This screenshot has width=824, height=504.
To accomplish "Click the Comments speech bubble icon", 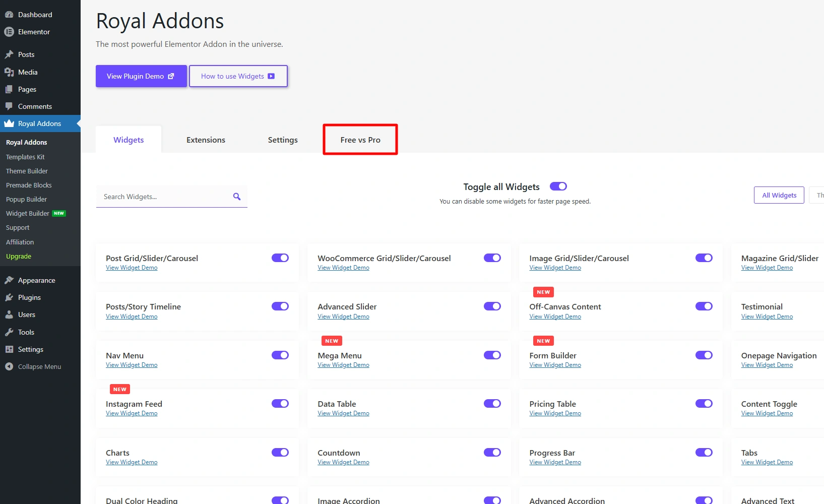I will tap(9, 106).
